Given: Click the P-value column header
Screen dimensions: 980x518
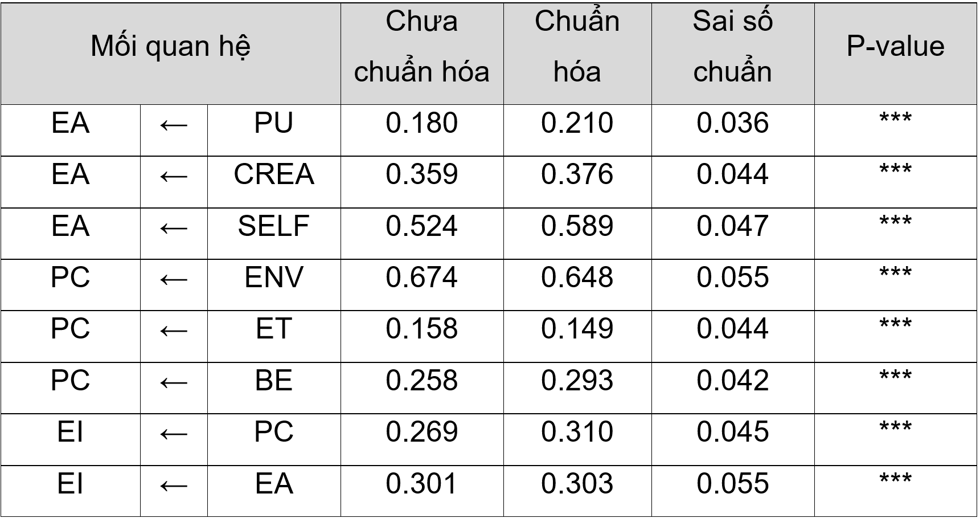Looking at the screenshot, I should 896,54.
